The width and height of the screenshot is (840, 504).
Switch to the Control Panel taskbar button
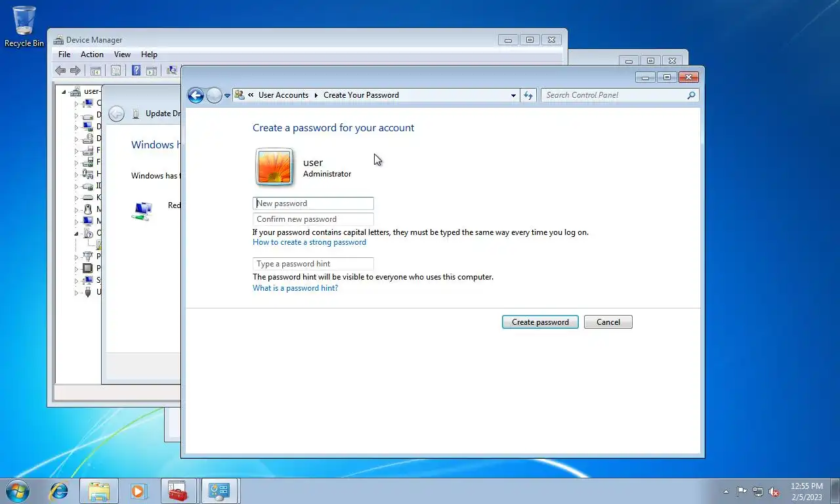point(219,491)
